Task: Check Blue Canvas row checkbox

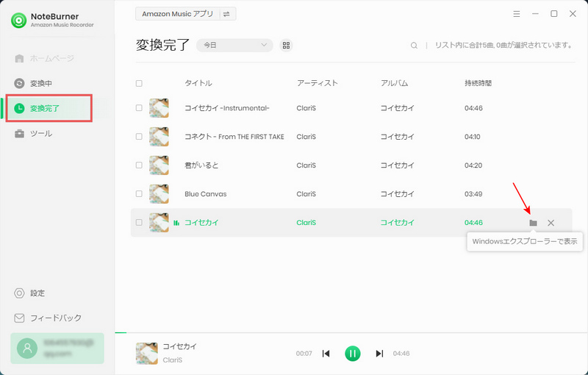Action: (139, 194)
